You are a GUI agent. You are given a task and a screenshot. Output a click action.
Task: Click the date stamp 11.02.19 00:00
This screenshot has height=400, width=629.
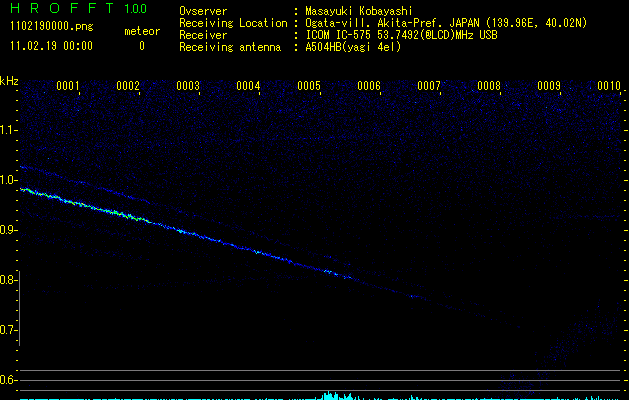(51, 46)
